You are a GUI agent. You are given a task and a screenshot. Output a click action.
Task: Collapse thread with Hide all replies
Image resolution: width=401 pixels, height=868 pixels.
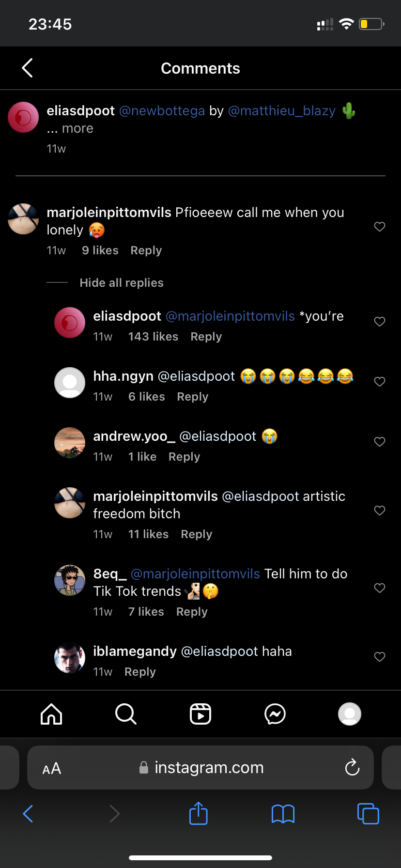pos(121,283)
